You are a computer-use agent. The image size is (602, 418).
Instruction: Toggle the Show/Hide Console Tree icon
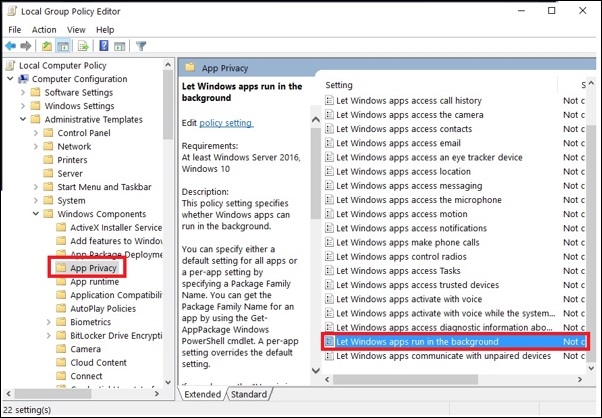pos(63,46)
